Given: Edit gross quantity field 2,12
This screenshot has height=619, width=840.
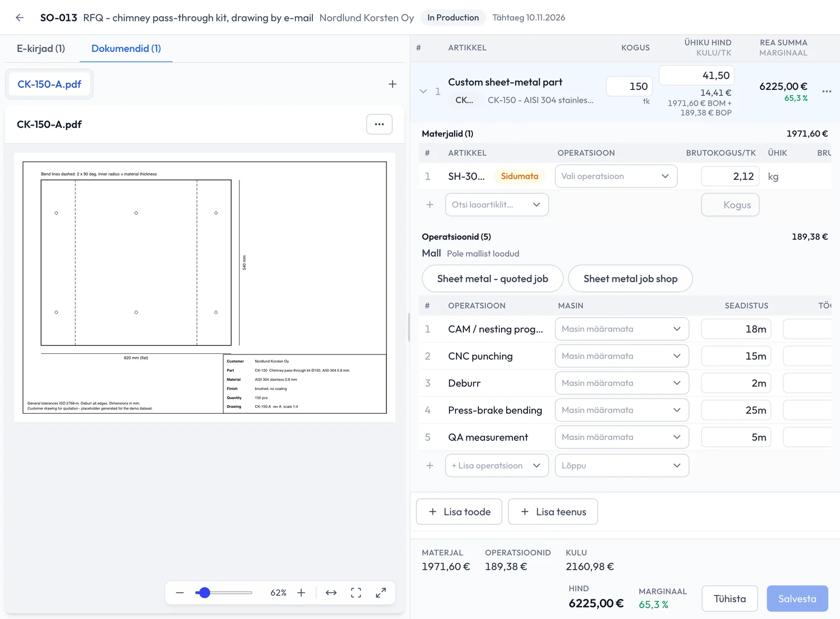Looking at the screenshot, I should click(x=730, y=176).
